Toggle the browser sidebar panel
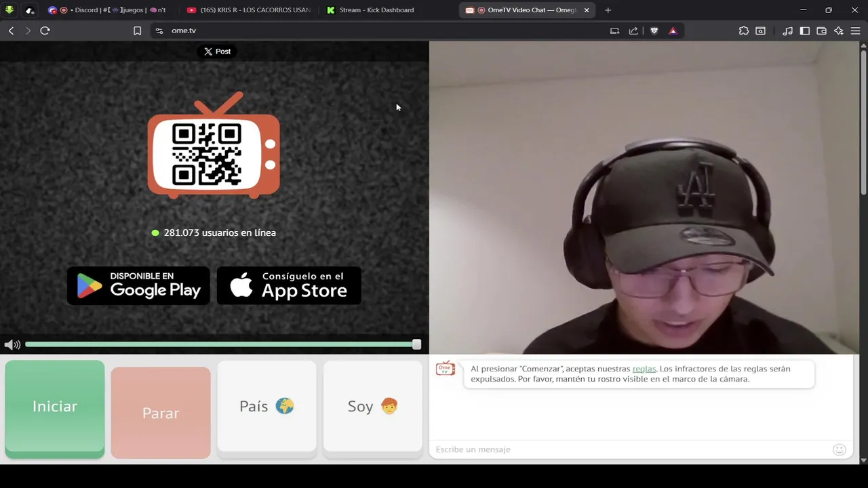This screenshot has width=868, height=488. point(804,30)
